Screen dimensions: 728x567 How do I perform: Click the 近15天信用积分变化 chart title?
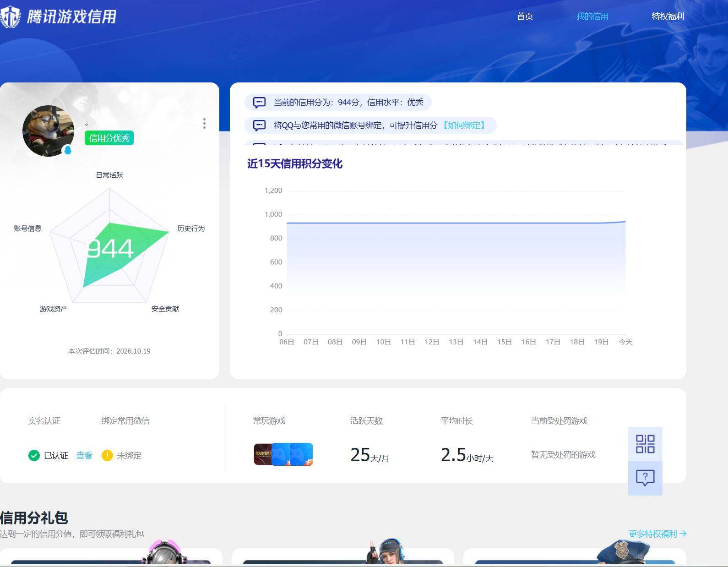[x=295, y=164]
